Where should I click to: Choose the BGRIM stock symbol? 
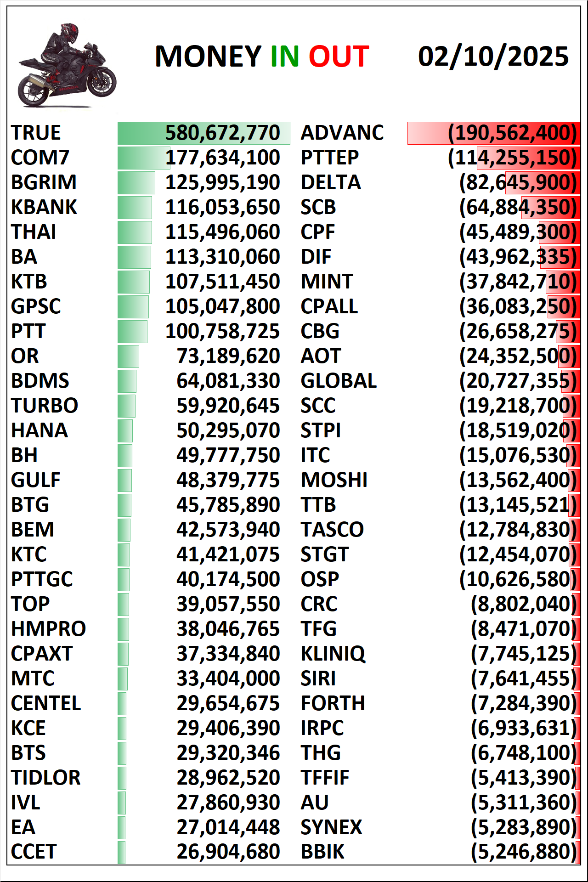pyautogui.click(x=44, y=182)
